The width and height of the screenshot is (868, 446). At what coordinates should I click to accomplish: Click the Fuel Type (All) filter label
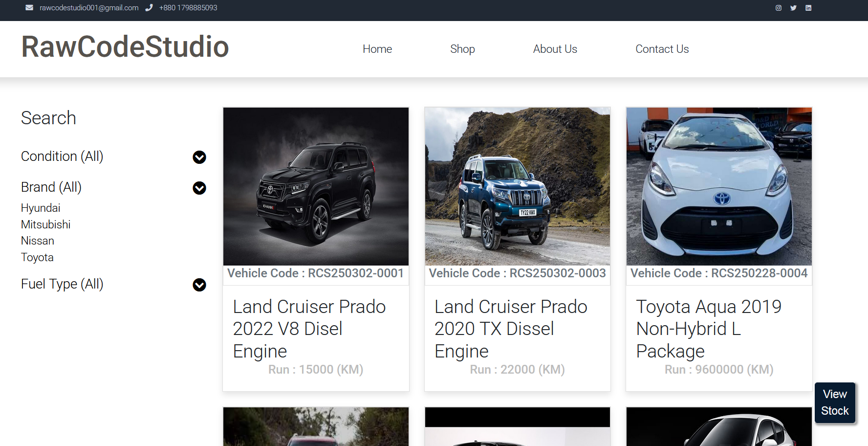(x=62, y=284)
